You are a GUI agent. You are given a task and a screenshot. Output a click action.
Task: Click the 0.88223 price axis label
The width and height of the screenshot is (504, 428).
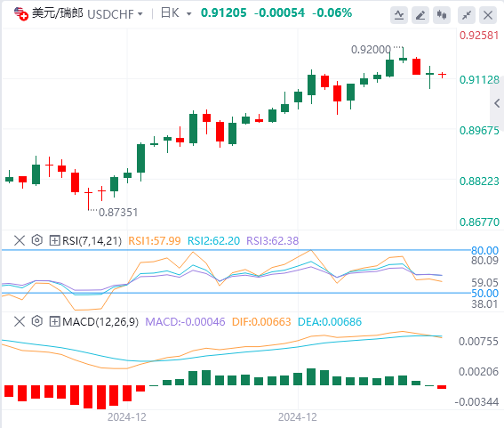(x=479, y=182)
